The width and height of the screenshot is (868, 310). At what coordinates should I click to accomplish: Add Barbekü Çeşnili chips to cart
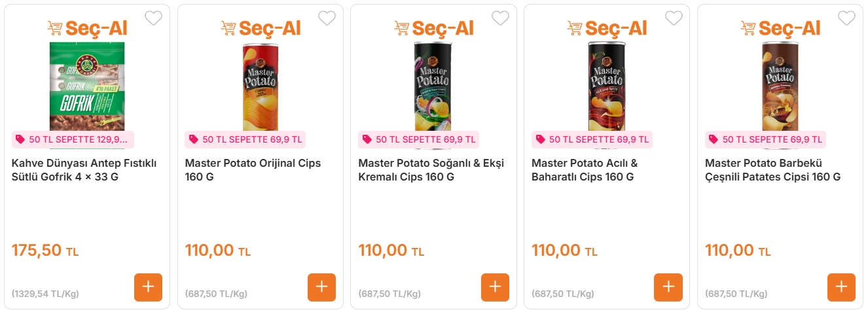pos(841,287)
